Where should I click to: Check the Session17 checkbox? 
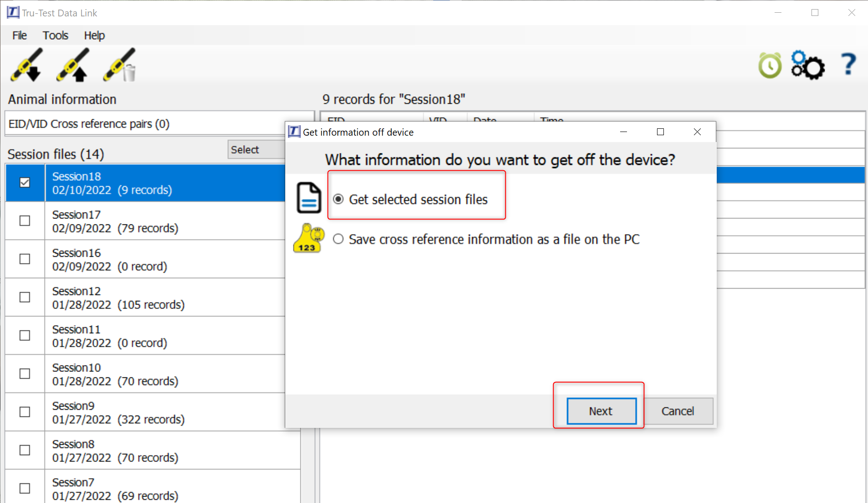click(x=25, y=221)
